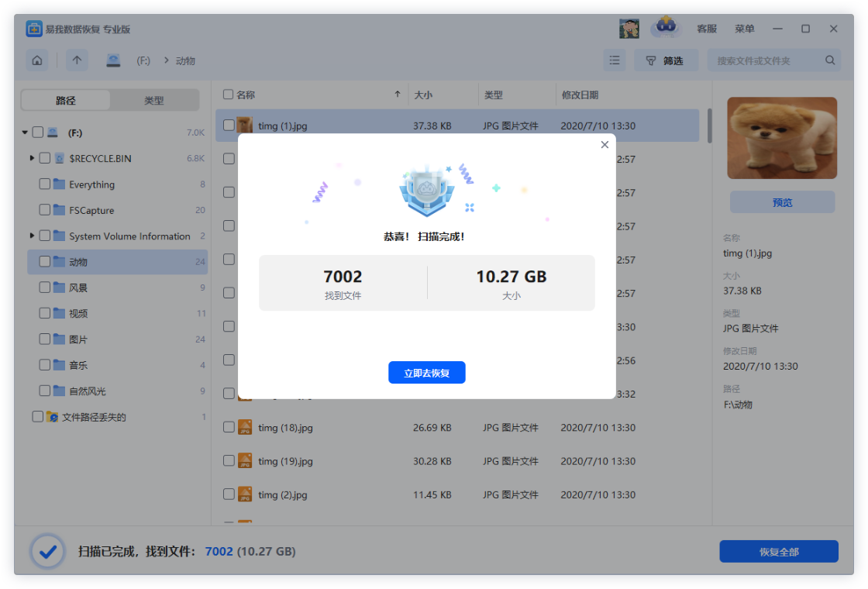Click the F: drive icon in the breadcrumb
This screenshot has width=868, height=589.
point(114,60)
